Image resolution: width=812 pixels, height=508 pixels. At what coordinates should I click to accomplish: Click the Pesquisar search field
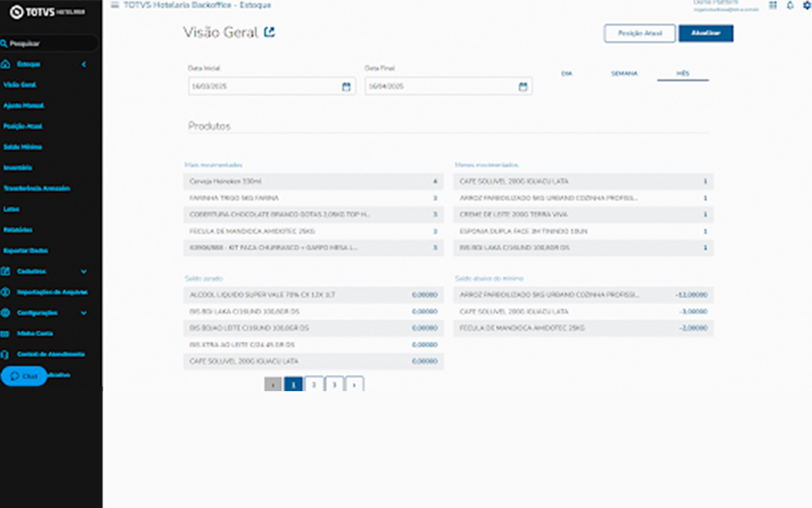[x=51, y=43]
